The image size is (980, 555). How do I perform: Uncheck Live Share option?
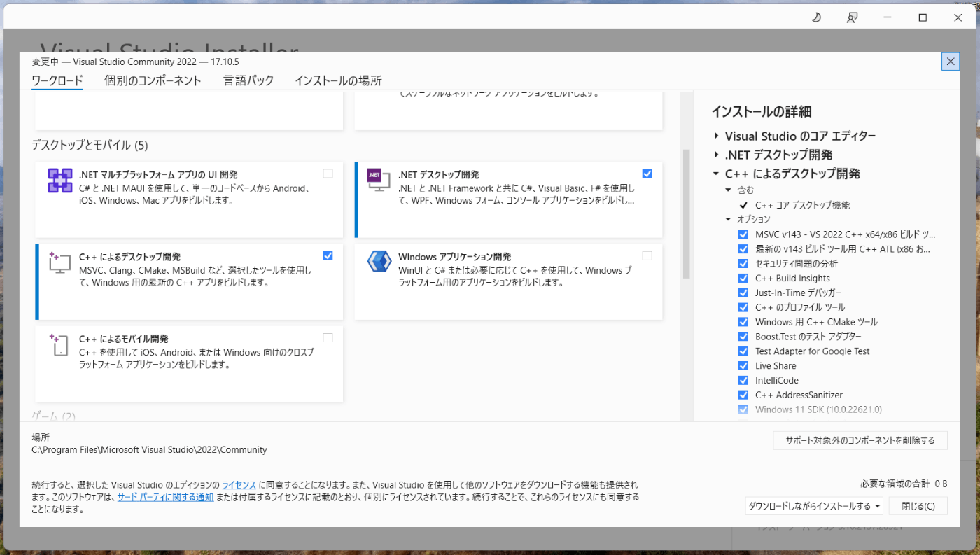pyautogui.click(x=743, y=366)
